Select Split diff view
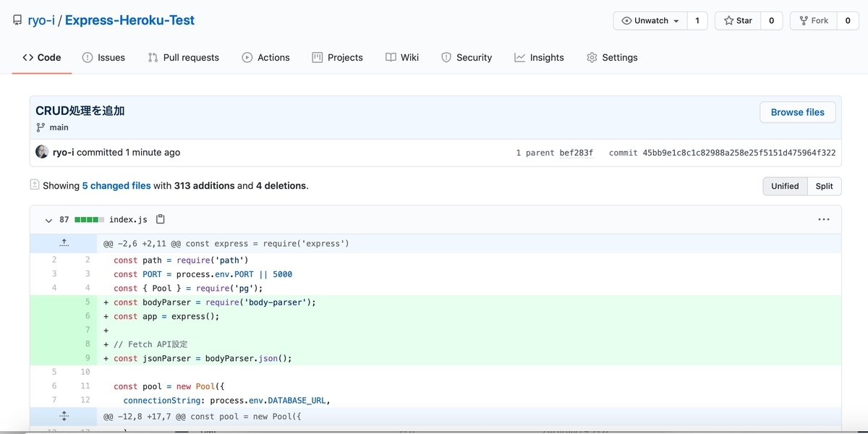Viewport: 868px width, 434px height. (825, 186)
